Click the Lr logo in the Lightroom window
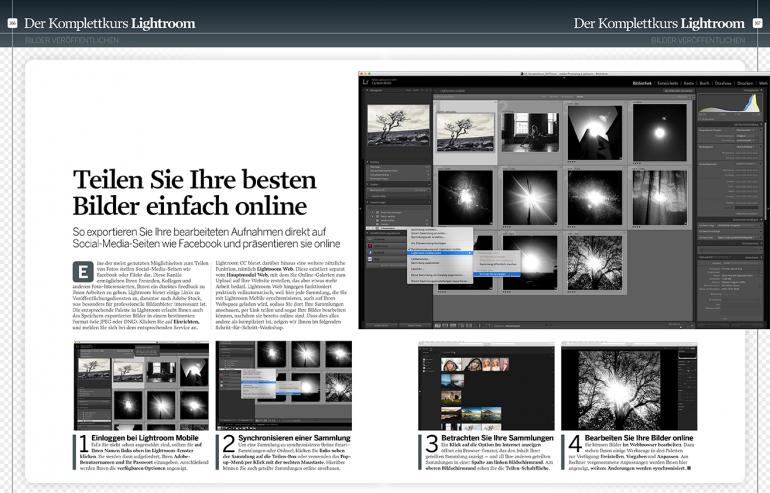Viewport: 770px width, 493px height. pos(365,82)
